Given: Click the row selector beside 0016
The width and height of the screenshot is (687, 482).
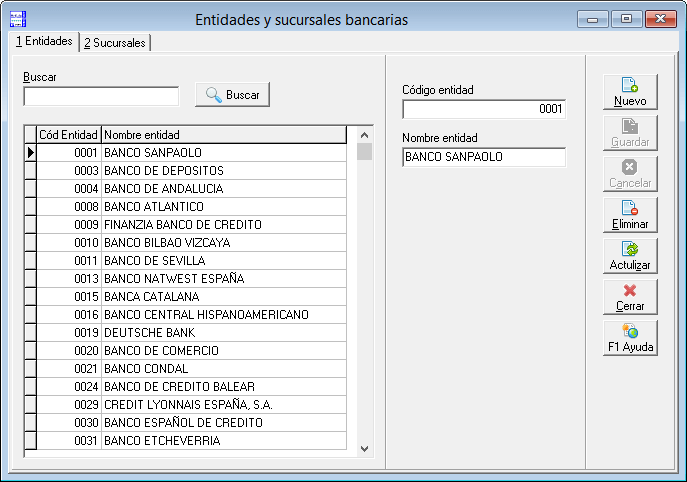Looking at the screenshot, I should click(30, 315).
